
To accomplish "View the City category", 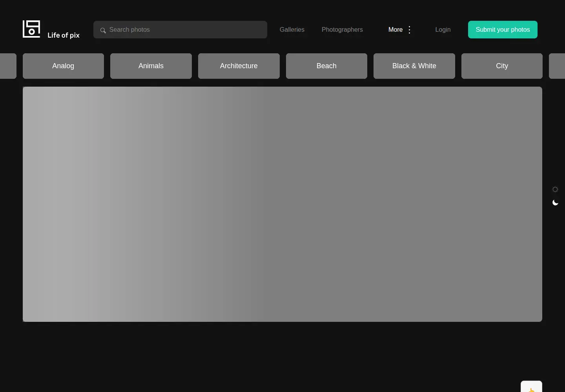I will 502,66.
